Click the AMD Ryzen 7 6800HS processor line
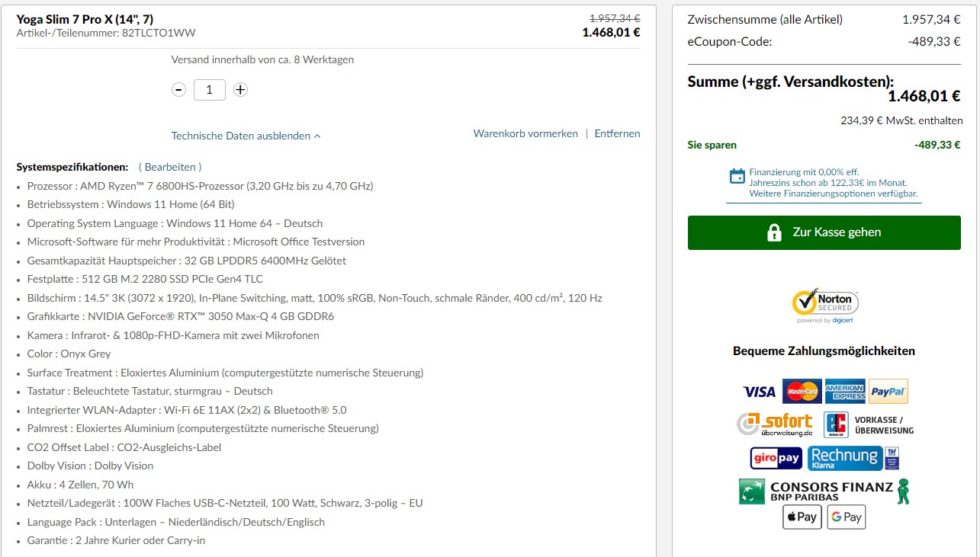 click(x=200, y=186)
